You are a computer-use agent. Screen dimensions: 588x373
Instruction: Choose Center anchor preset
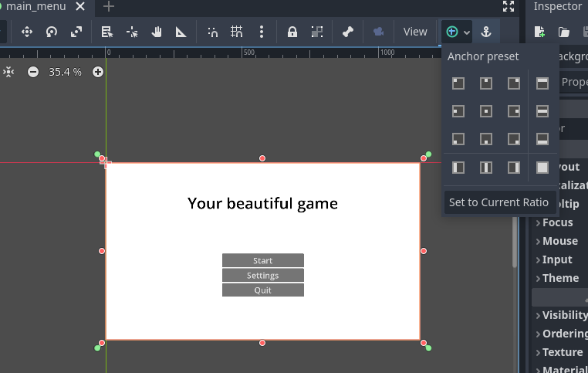[x=486, y=111]
